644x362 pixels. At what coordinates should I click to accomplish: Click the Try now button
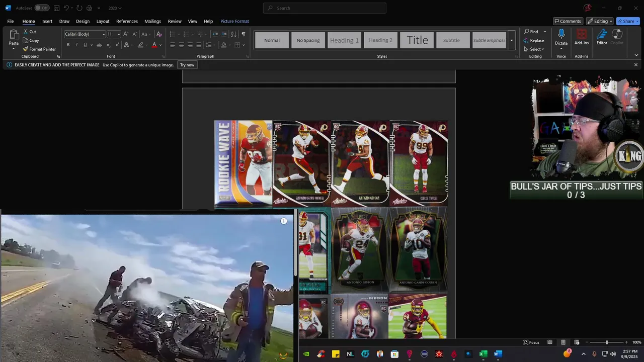point(187,65)
